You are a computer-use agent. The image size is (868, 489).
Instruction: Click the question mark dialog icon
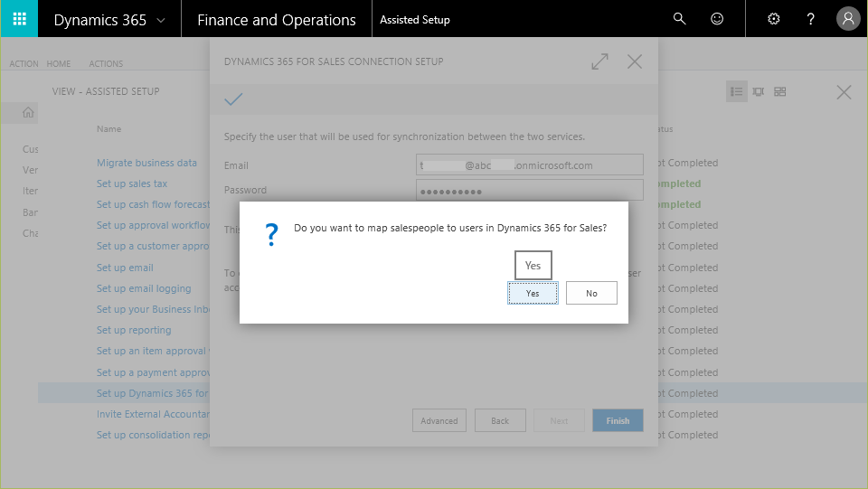tap(271, 234)
